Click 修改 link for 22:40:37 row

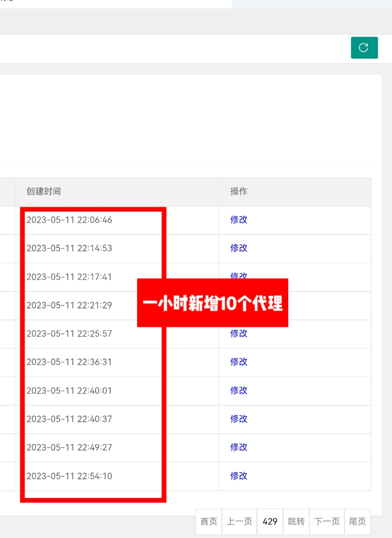239,419
